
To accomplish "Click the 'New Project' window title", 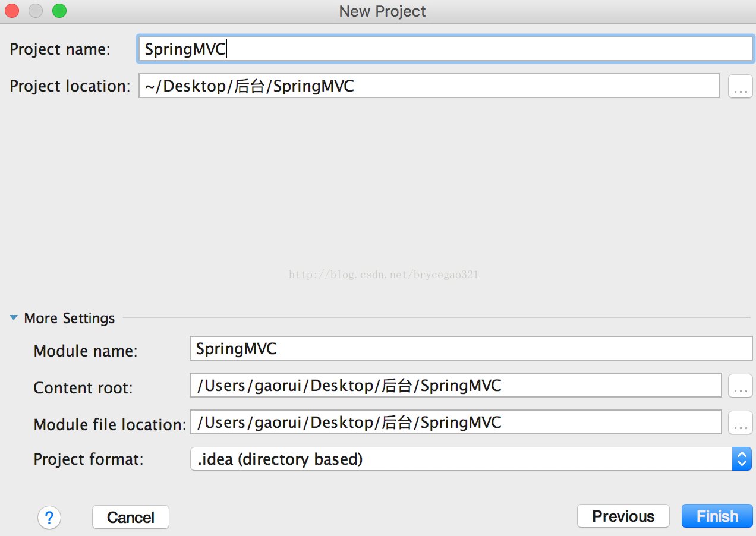I will (382, 11).
